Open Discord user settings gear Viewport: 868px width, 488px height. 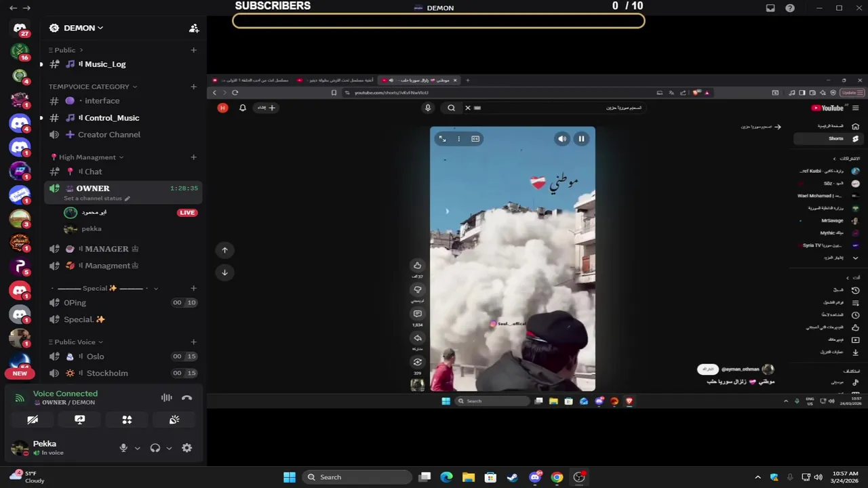(186, 448)
